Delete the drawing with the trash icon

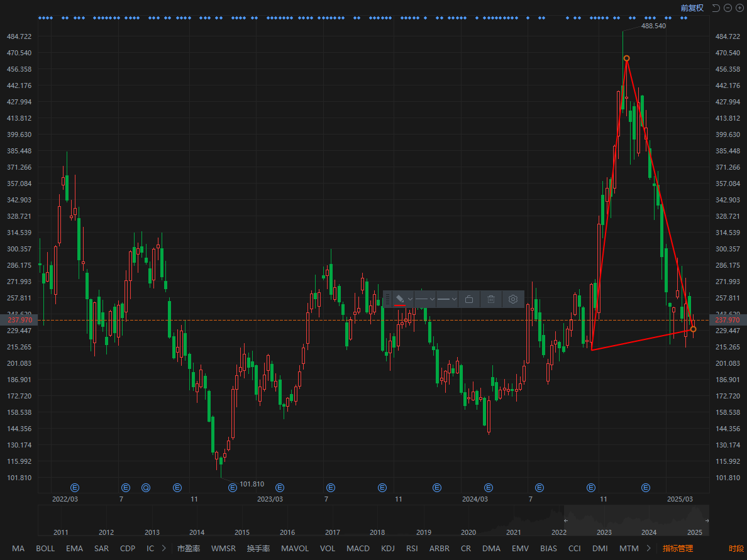coord(491,299)
